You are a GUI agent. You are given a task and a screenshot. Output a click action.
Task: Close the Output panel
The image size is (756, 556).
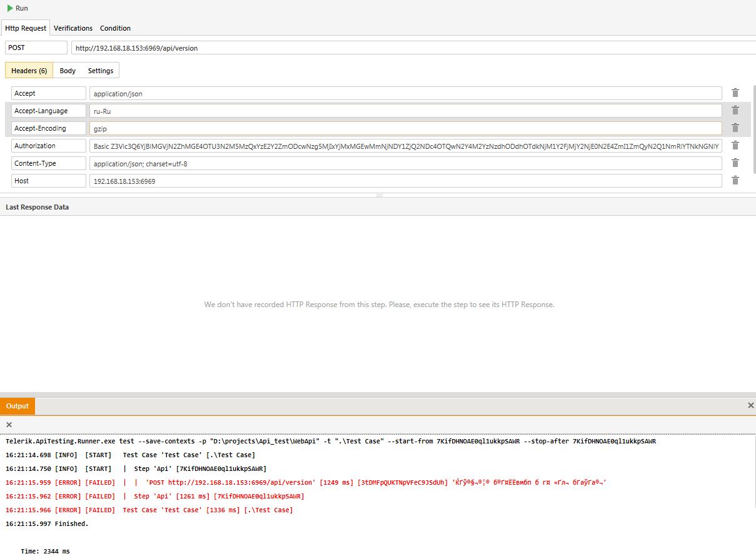click(x=750, y=406)
